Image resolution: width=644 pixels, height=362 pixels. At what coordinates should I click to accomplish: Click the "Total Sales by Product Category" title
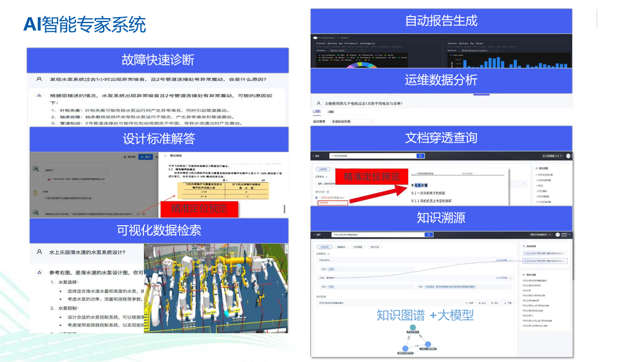[346, 43]
